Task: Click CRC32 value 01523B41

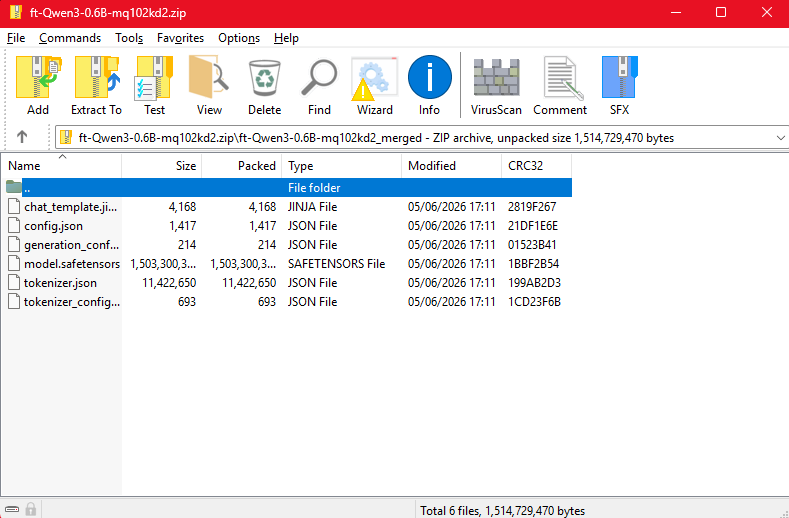Action: click(x=532, y=245)
